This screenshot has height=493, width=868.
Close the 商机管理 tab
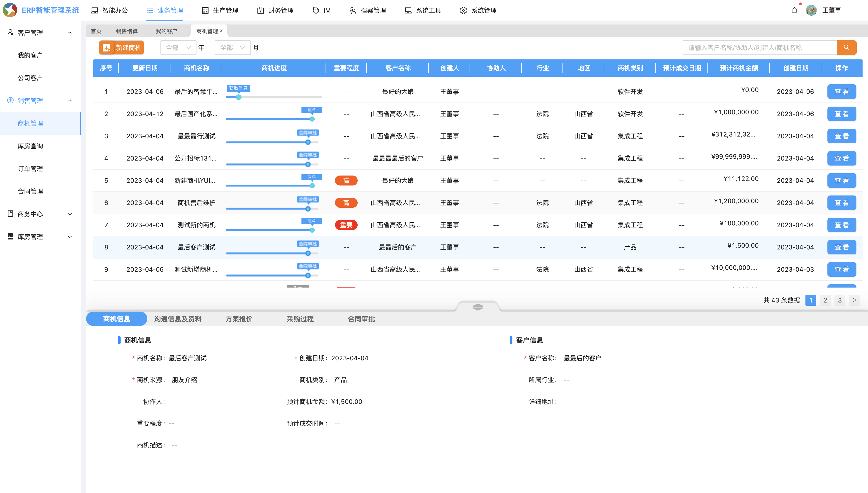tap(221, 31)
